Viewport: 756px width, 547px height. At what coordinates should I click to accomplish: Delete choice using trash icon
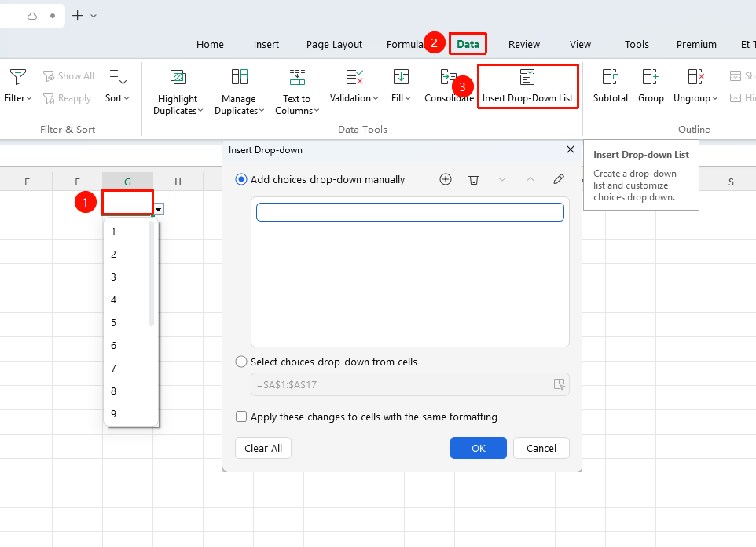474,179
